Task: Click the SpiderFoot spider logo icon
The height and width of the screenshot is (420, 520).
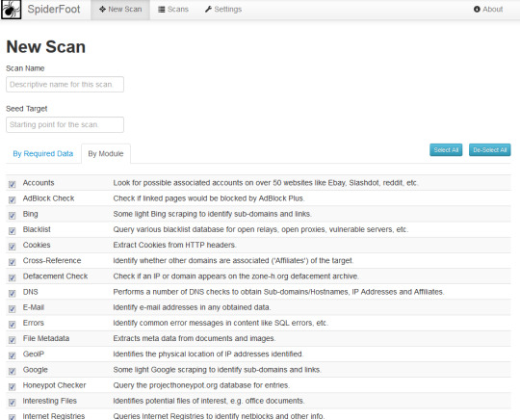Action: coord(11,10)
